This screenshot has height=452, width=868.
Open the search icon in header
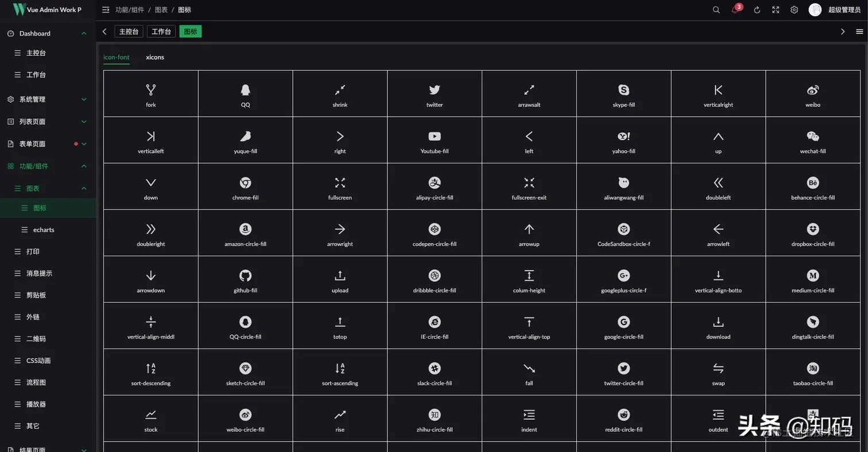point(716,10)
